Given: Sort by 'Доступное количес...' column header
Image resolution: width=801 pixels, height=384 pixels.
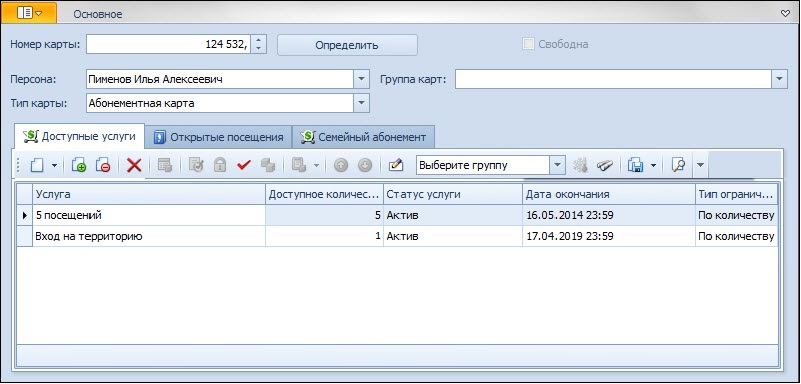Looking at the screenshot, I should 324,194.
